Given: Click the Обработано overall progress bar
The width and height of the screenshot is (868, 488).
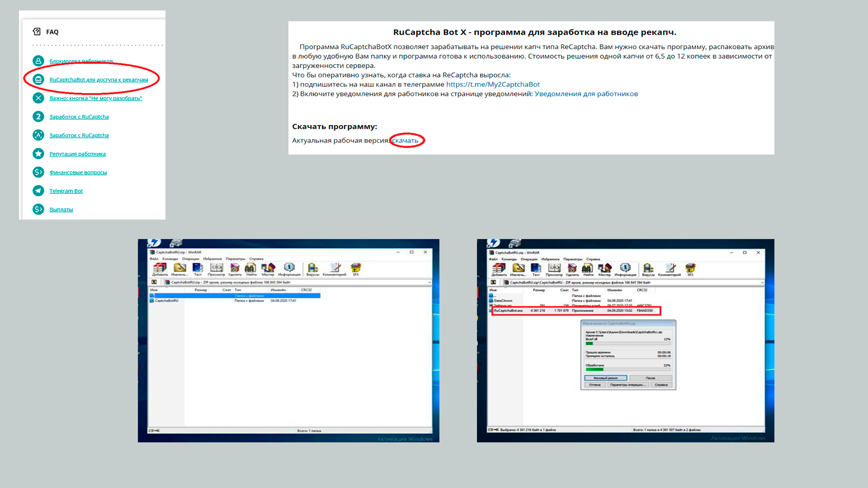Looking at the screenshot, I should (627, 370).
